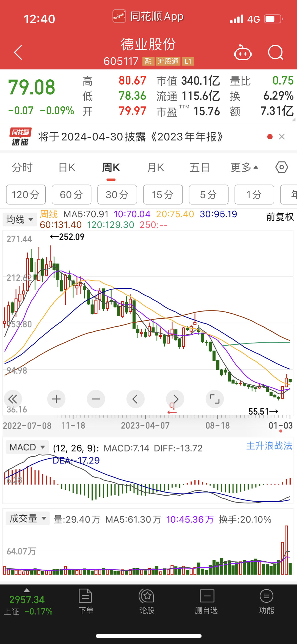This screenshot has width=297, height=644.
Task: Tap the 55.51 low price marker
Action: point(263,412)
